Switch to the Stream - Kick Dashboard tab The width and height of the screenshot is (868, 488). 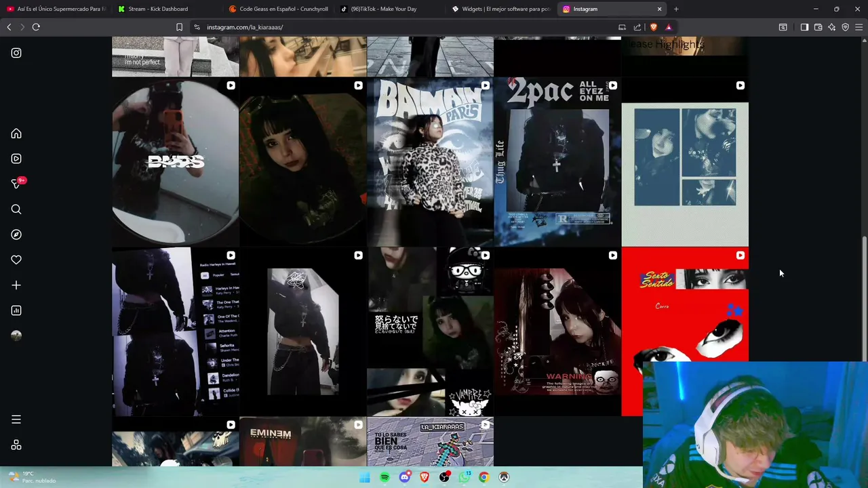166,9
